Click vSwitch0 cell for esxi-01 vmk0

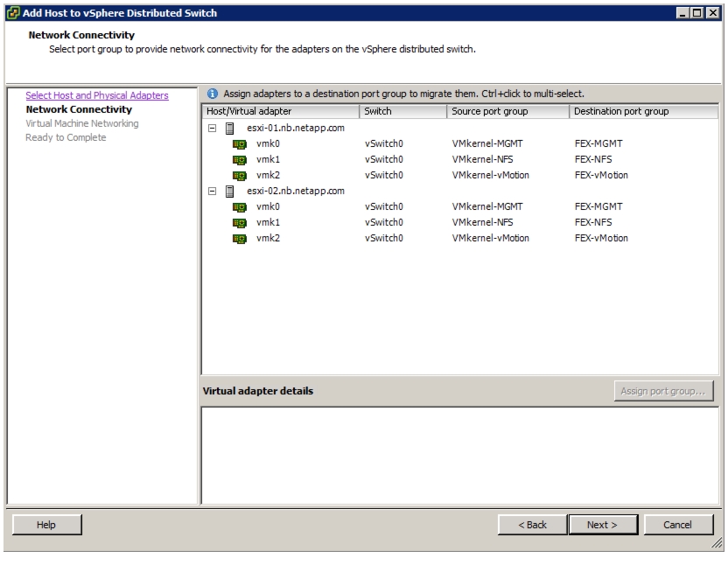[x=384, y=143]
